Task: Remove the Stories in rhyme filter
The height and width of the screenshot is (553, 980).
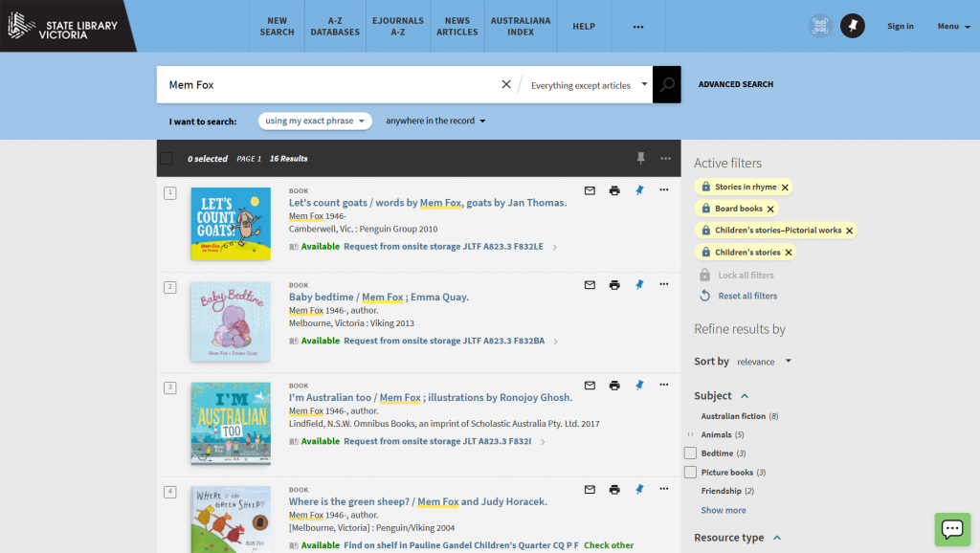Action: pyautogui.click(x=785, y=188)
